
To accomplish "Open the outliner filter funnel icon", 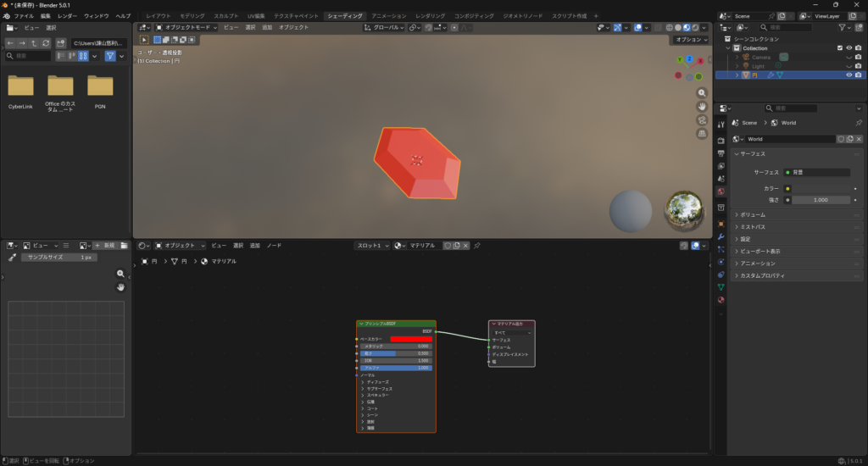I will tap(843, 27).
